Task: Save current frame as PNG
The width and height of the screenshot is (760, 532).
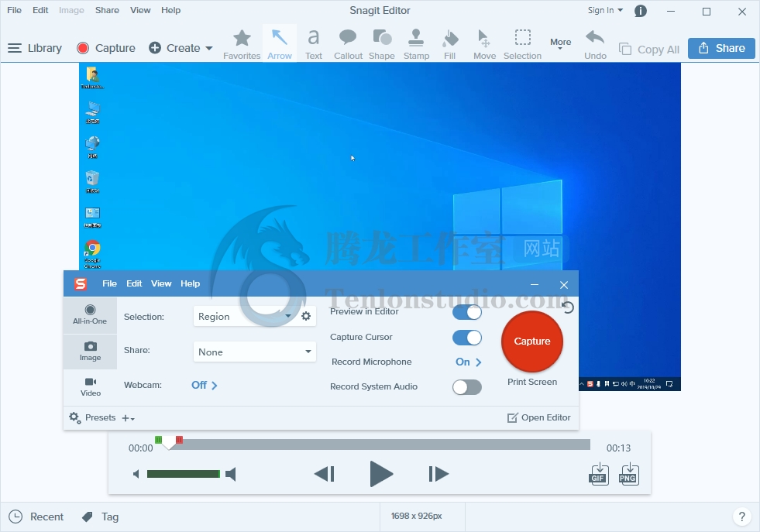Action: click(x=628, y=474)
